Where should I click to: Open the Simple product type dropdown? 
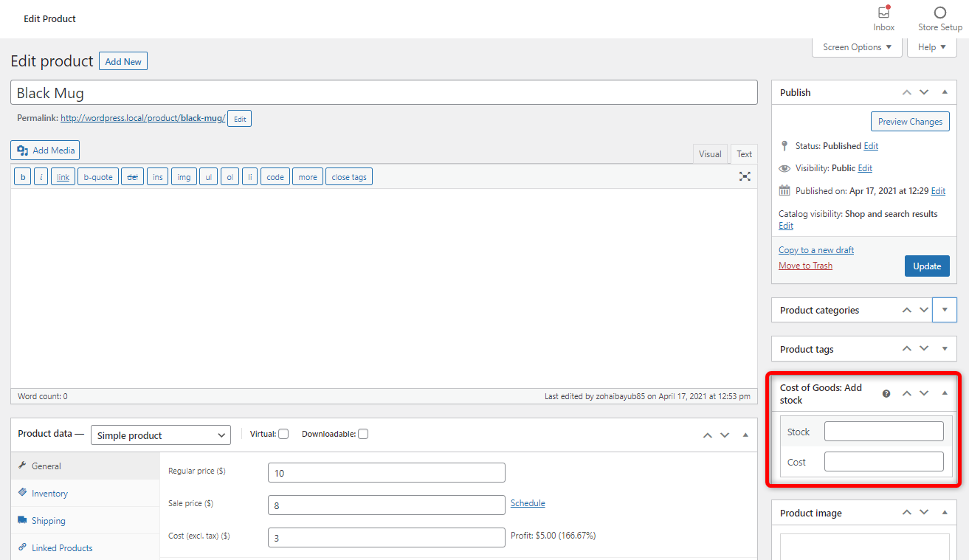coord(161,435)
